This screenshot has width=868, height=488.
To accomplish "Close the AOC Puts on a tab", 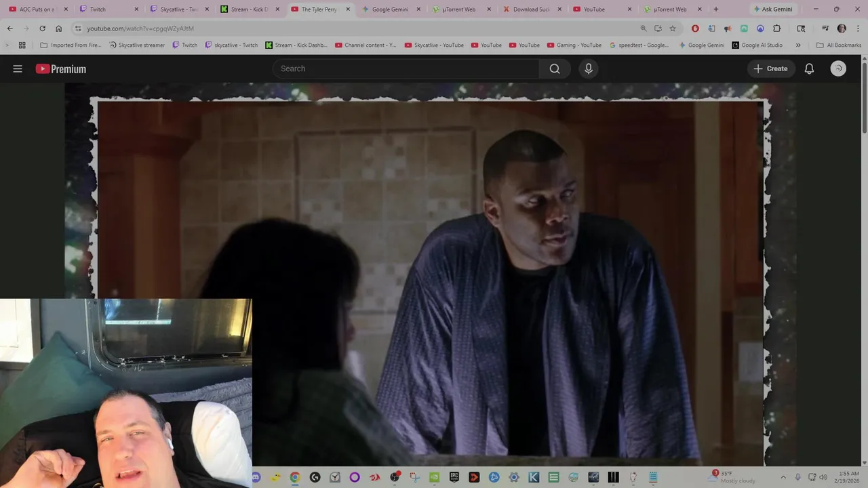I will (x=66, y=9).
